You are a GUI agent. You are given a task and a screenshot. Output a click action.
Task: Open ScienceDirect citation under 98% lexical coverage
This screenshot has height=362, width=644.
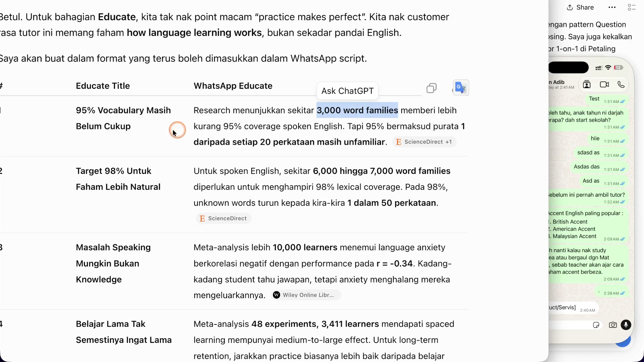(223, 219)
